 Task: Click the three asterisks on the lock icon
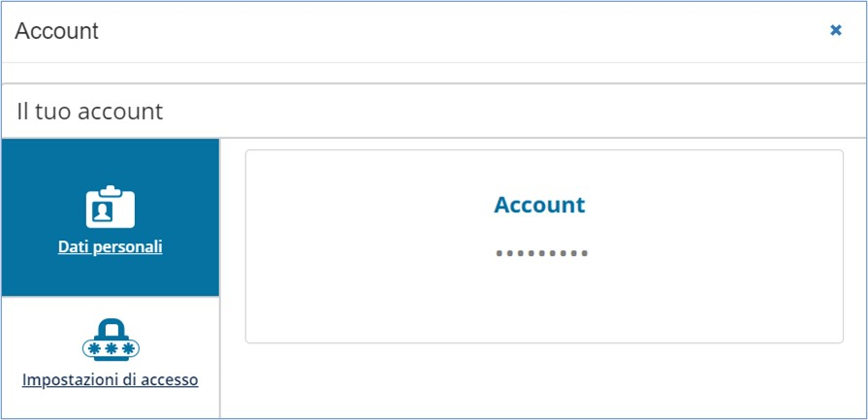tap(112, 348)
